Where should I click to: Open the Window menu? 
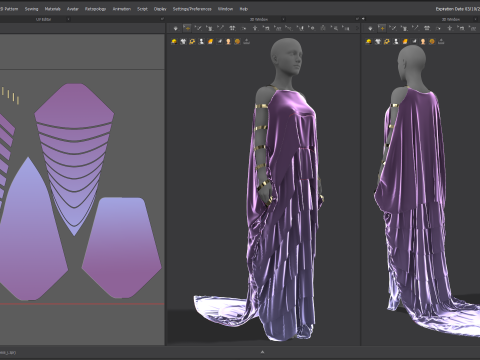[225, 9]
